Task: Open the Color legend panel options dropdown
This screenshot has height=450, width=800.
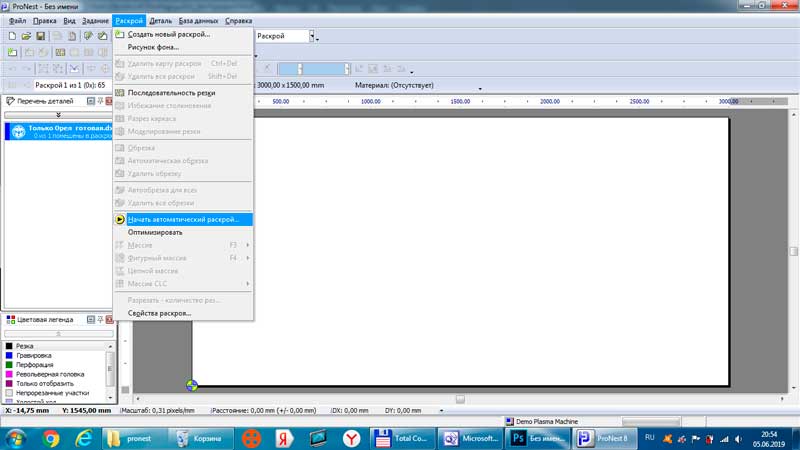Action: 91,319
